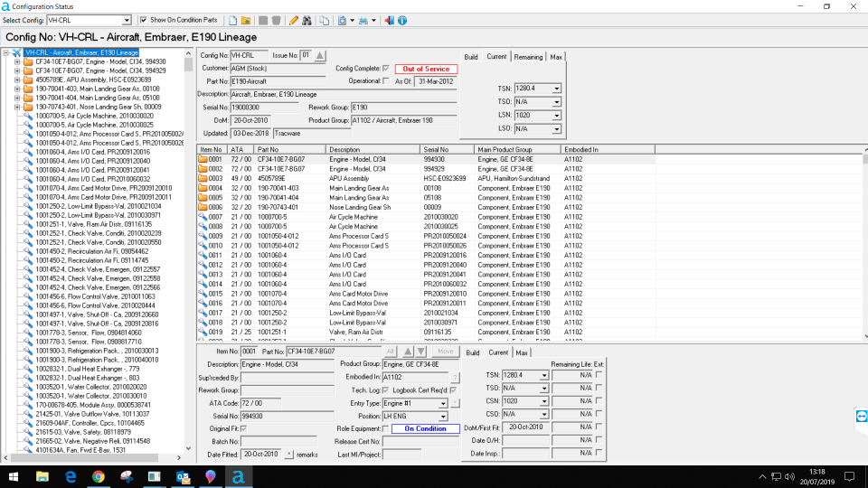Click the question mark button beside Embodied In
868x488 pixels.
[455, 378]
